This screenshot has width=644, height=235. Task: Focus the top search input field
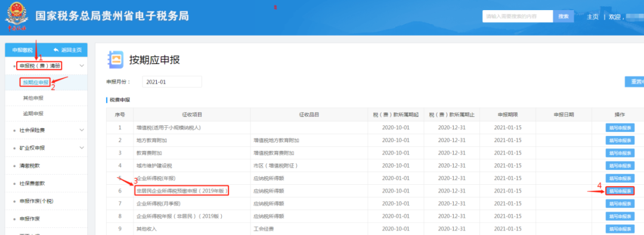(x=518, y=17)
